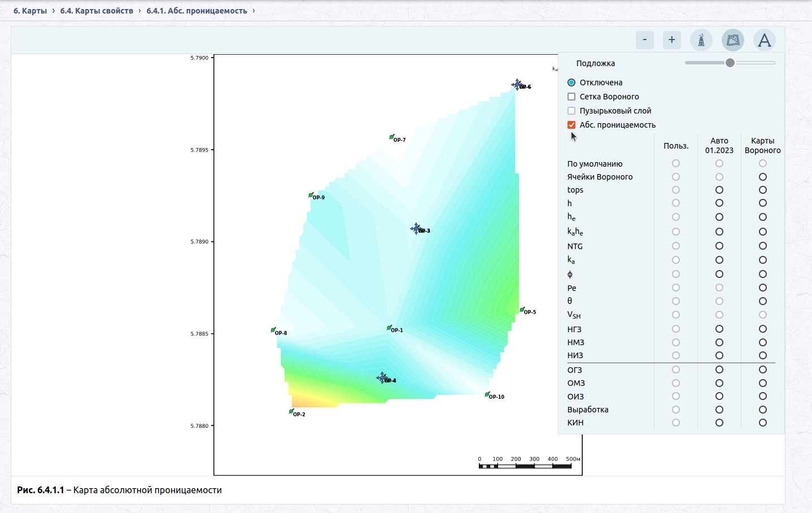Screen dimensions: 812x513
Task: Expand chevron after '6.4.1. Абс. проницаемость'
Action: point(254,11)
